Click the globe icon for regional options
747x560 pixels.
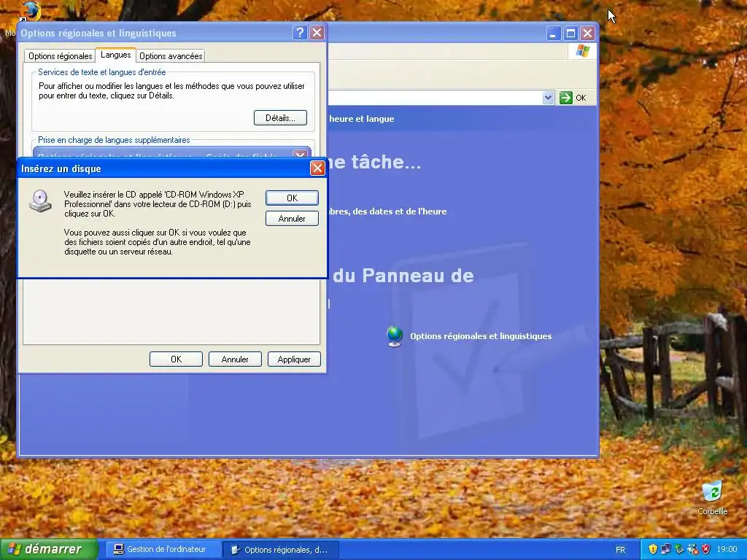(x=395, y=336)
